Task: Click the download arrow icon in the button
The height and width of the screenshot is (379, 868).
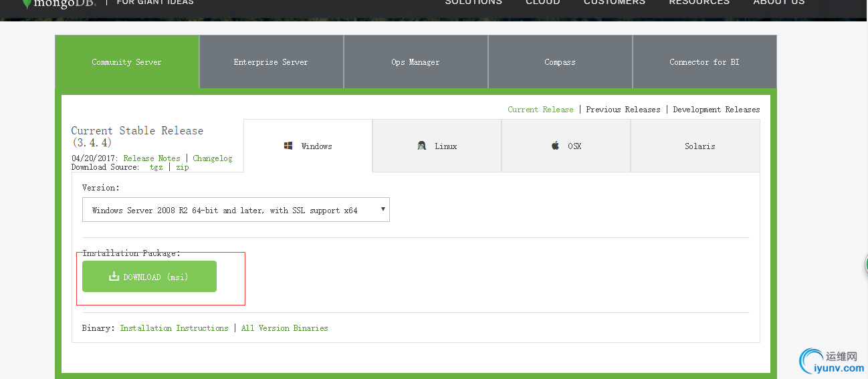Action: pyautogui.click(x=114, y=276)
